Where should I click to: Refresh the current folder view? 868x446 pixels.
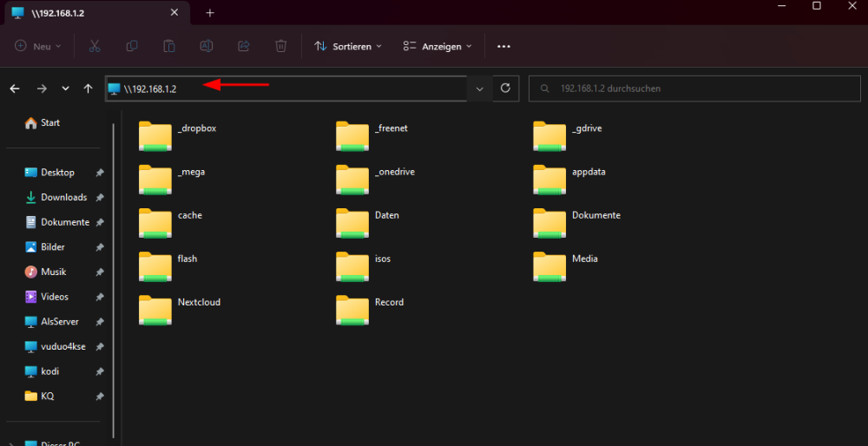coord(505,89)
